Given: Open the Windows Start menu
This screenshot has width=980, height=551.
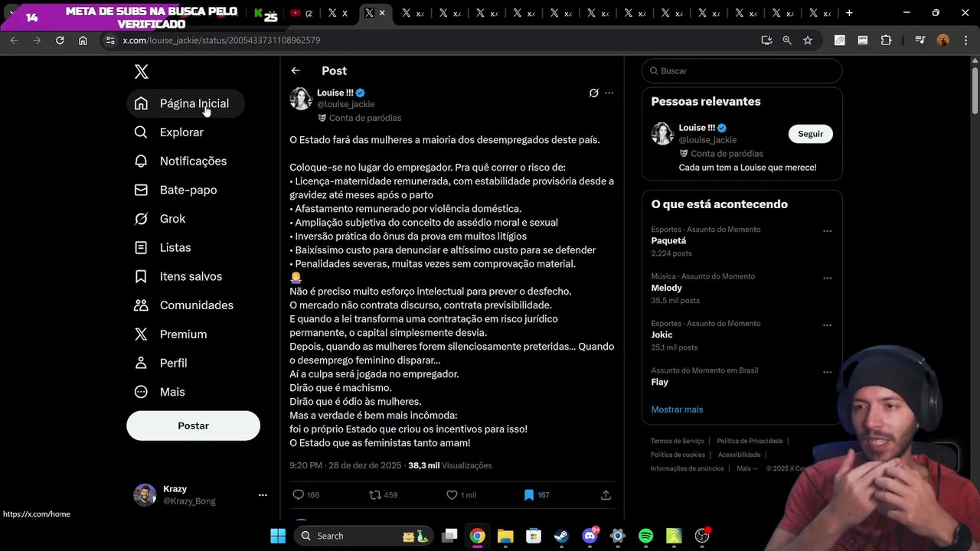Looking at the screenshot, I should point(278,536).
